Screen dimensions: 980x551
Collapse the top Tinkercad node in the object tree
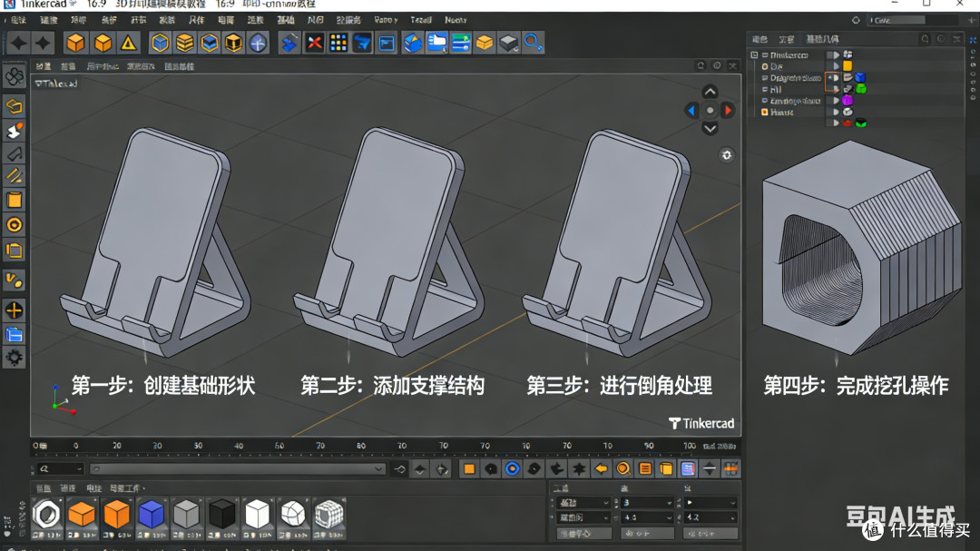(754, 55)
